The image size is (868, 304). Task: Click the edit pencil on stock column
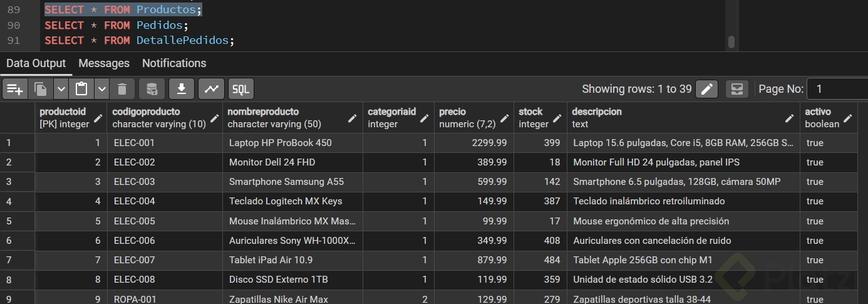[x=558, y=118]
